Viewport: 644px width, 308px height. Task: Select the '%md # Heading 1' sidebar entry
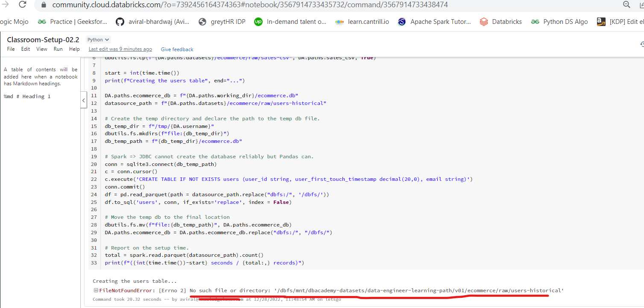click(27, 96)
